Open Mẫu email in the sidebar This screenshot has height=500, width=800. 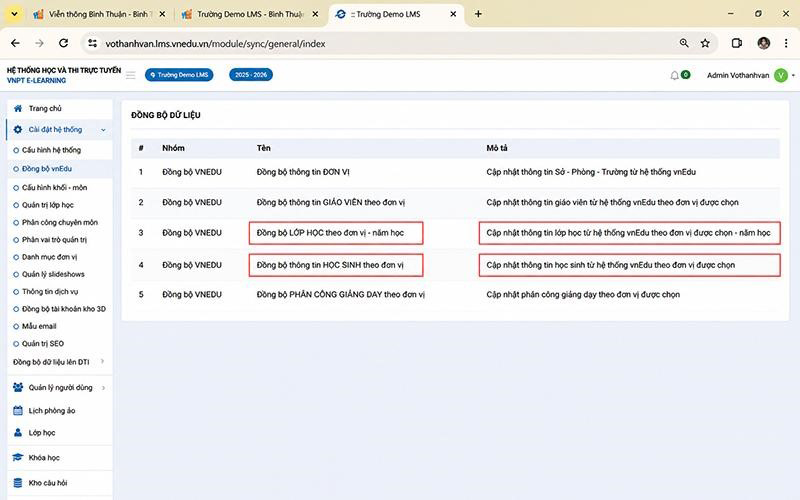coord(39,327)
